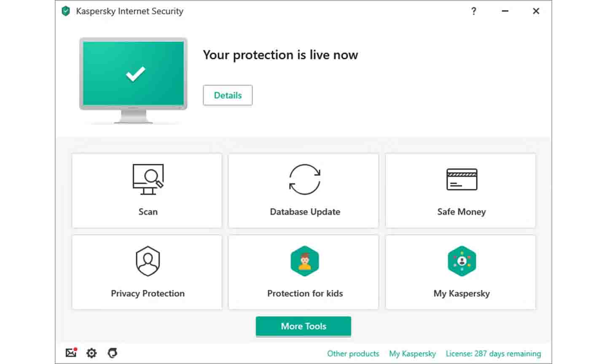Open settings gear icon in footer
The image size is (607, 364).
91,353
